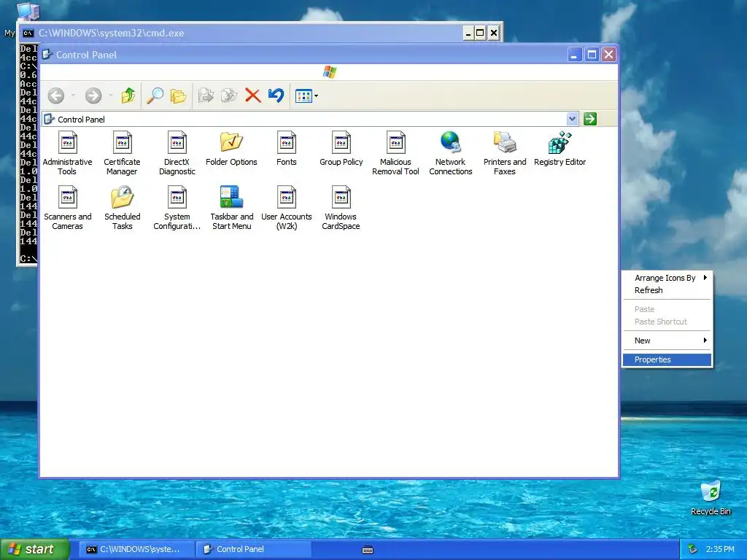Select the DirectX Diagnostic item
747x560 pixels.
pos(177,153)
